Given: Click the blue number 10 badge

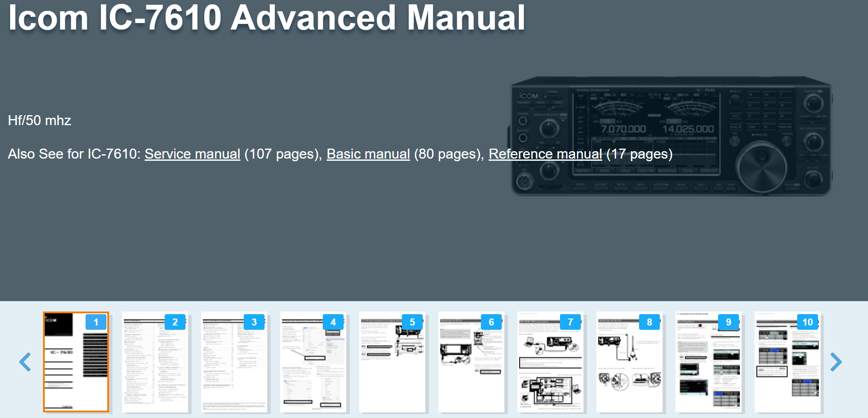Looking at the screenshot, I should (807, 322).
